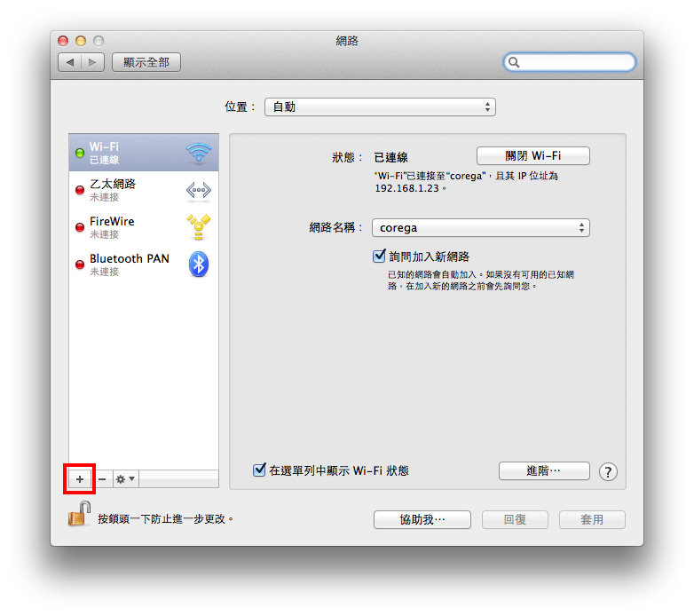Viewport: 694px width, 616px height.
Task: Select the 乙太網路 Ethernet service
Action: pyautogui.click(x=144, y=190)
